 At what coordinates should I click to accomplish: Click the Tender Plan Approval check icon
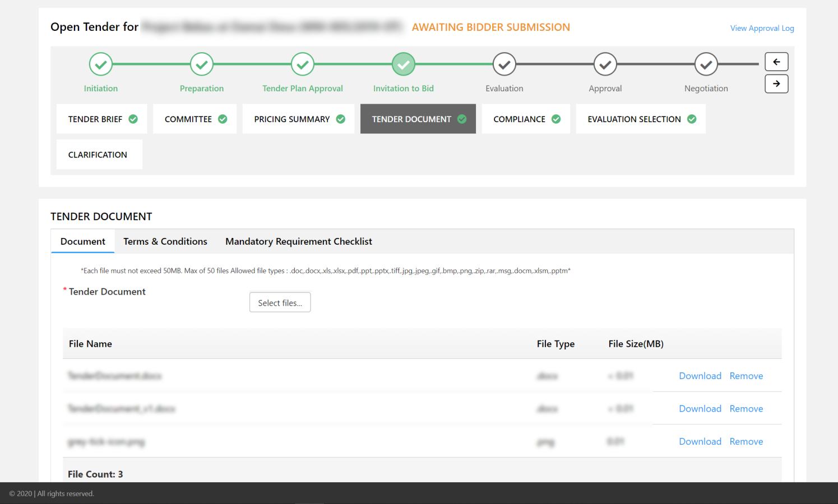click(303, 64)
